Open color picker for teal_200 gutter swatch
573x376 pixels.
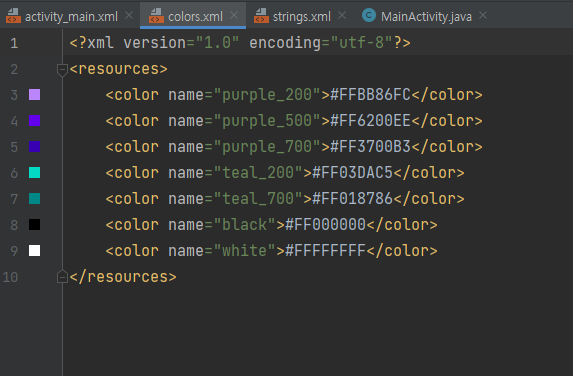[34, 172]
